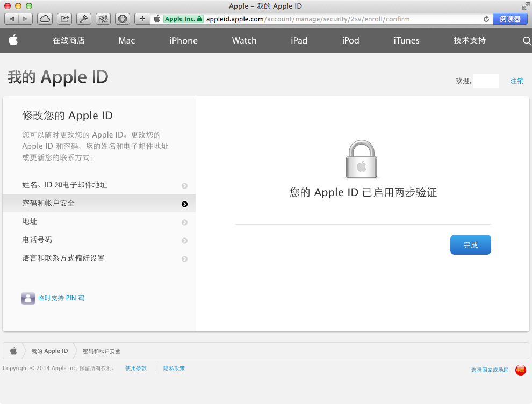
Task: Add bookmark with the plus button
Action: click(142, 19)
